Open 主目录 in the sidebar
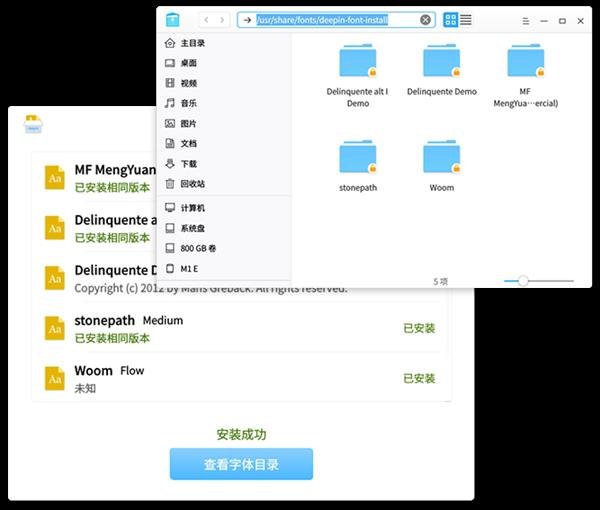This screenshot has height=510, width=600. click(x=192, y=43)
